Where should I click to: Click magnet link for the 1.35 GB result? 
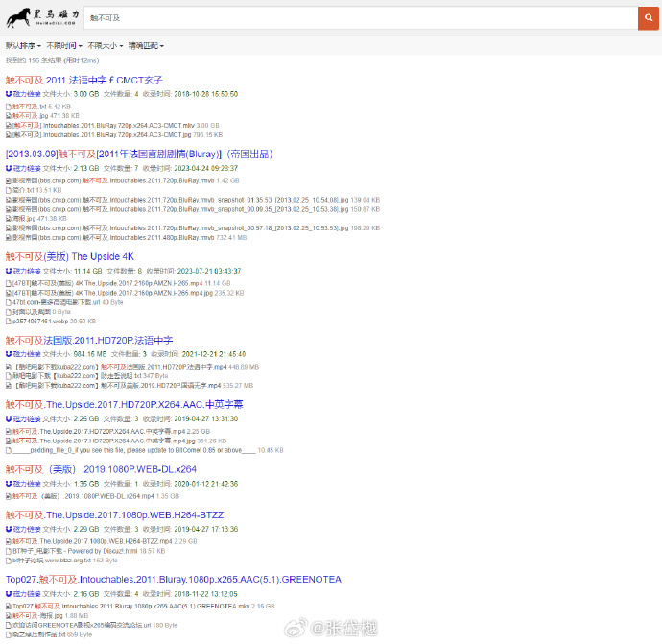23,484
